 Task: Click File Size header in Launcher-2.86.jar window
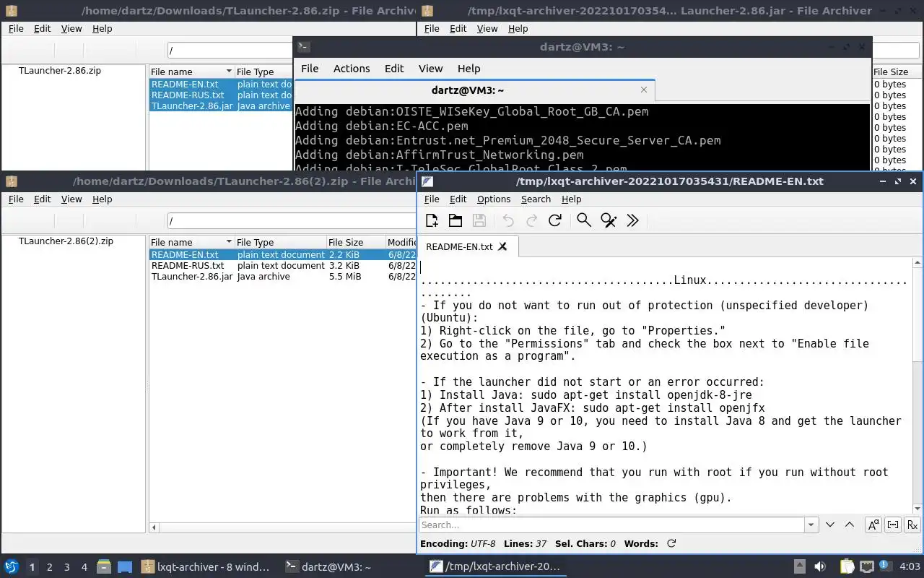tap(897, 72)
